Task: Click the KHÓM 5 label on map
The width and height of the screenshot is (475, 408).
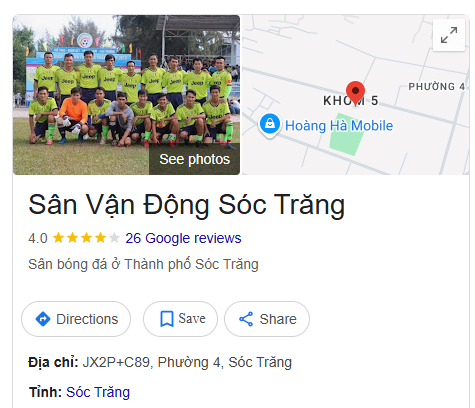Action: [x=351, y=100]
